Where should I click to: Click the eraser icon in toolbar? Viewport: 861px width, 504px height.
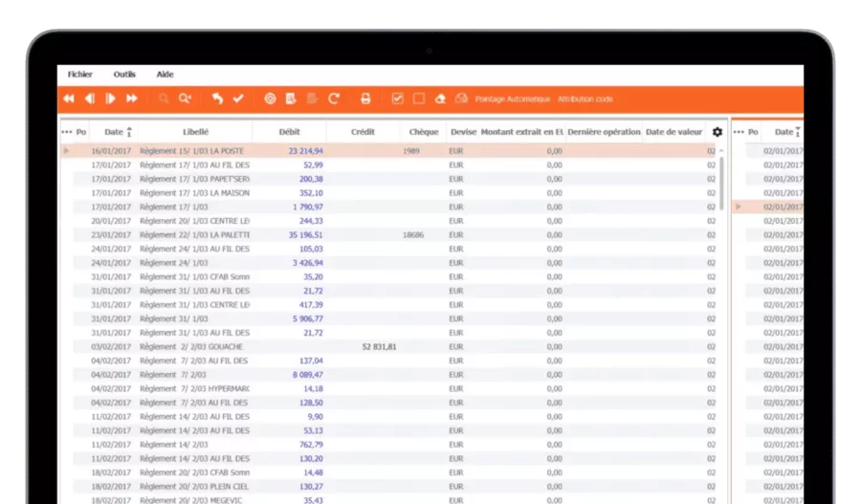[440, 99]
